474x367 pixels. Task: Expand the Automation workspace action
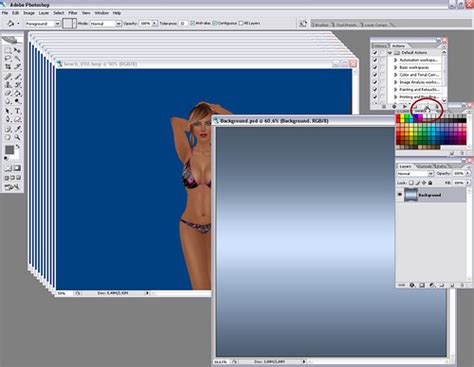tap(396, 60)
